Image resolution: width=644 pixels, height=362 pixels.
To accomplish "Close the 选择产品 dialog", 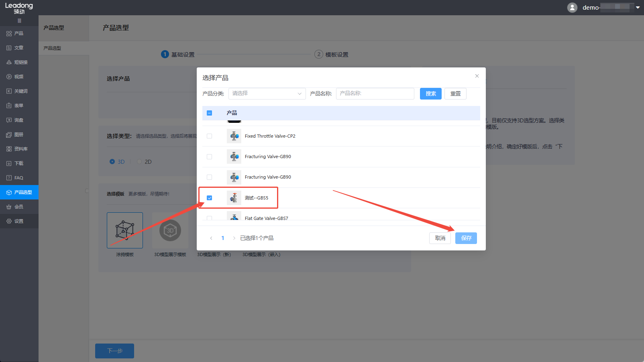I will [x=477, y=76].
